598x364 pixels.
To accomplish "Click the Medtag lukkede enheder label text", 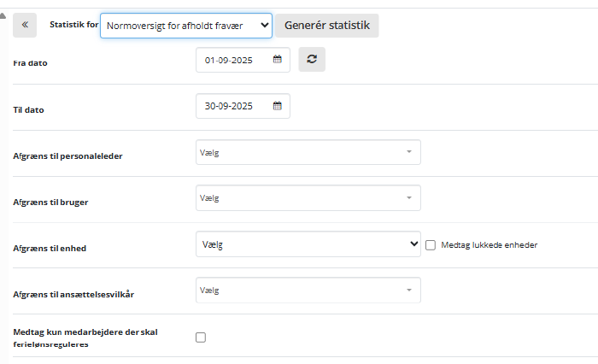I will (x=489, y=245).
